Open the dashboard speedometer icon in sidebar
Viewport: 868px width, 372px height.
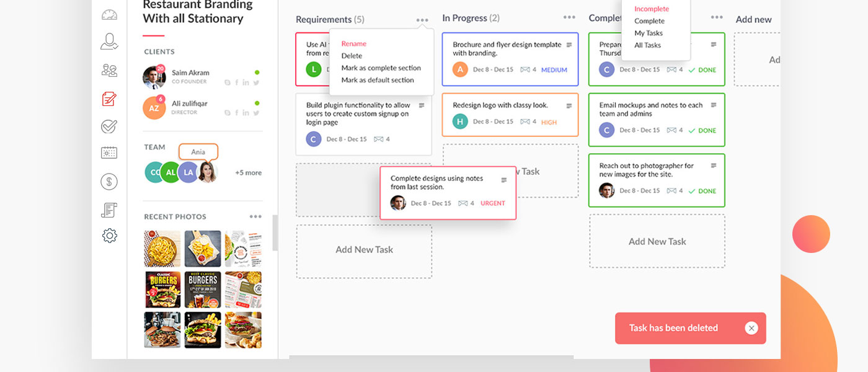109,15
